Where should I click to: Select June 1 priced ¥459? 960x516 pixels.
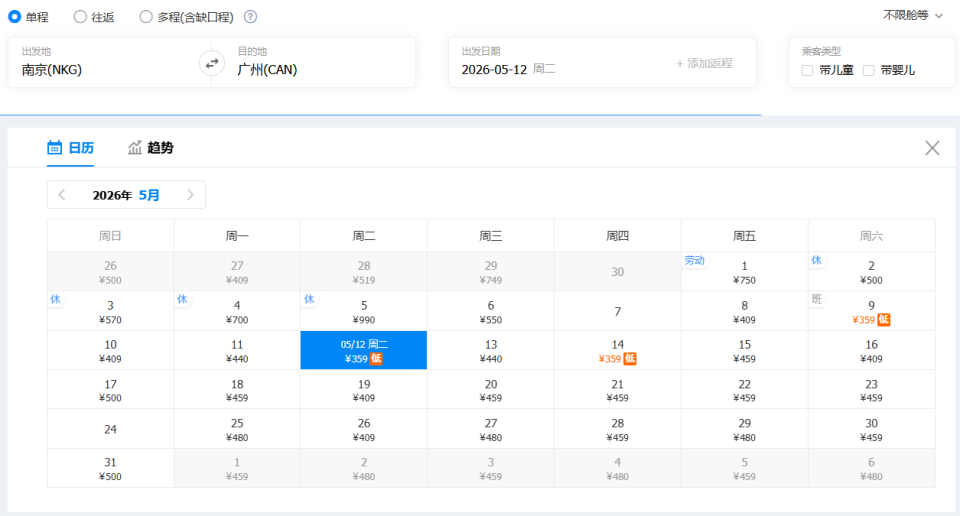tap(237, 468)
